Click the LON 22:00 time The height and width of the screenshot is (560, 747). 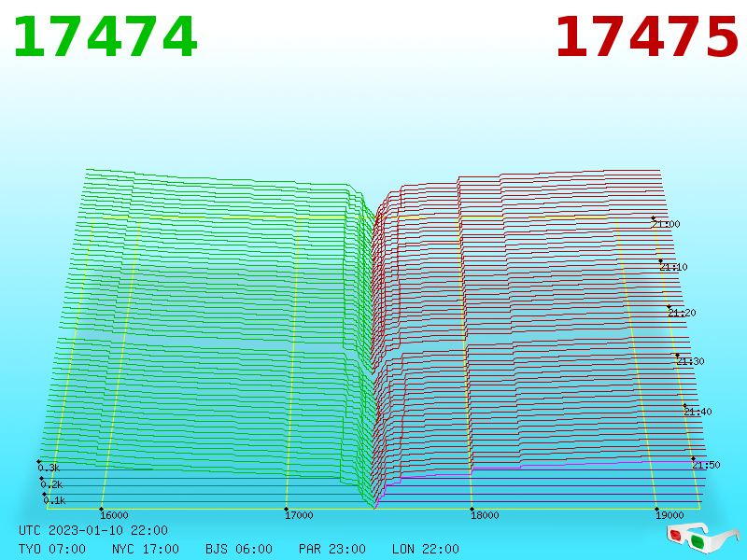point(426,549)
